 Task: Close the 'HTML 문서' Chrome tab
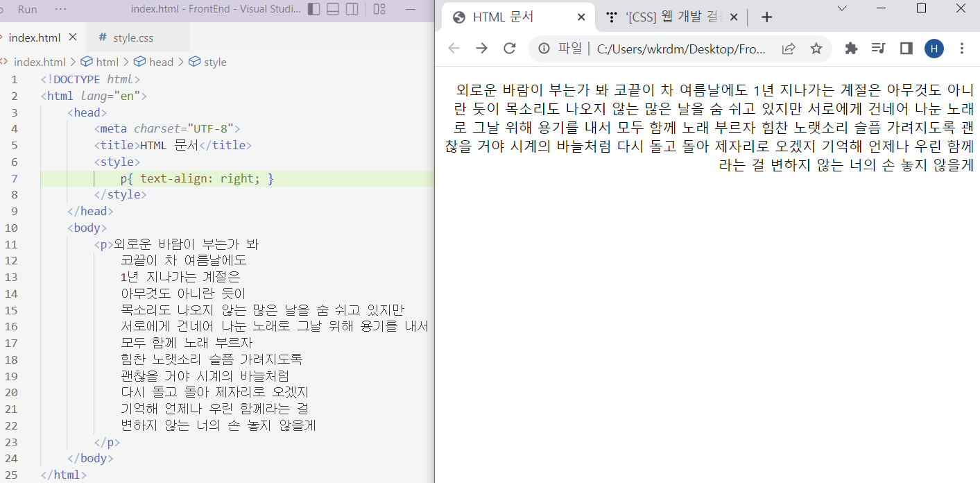click(581, 17)
